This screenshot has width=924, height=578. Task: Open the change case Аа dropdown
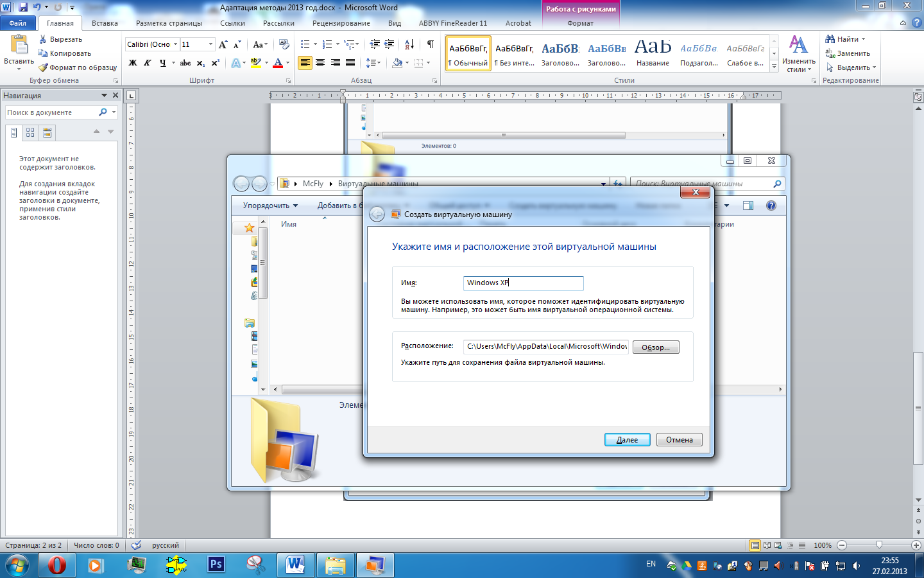click(260, 44)
